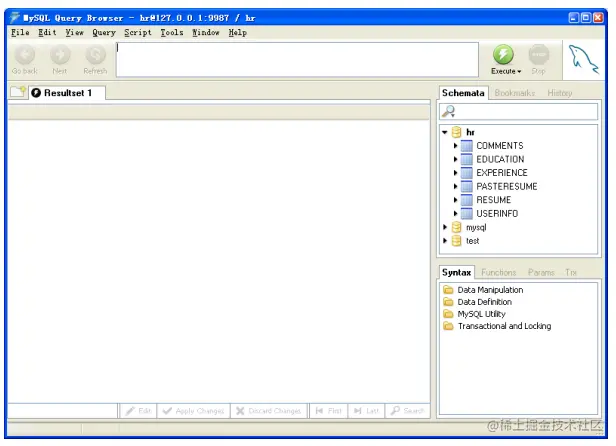The width and height of the screenshot is (616, 446).
Task: Click the magnifier icon in schemata search
Action: click(x=449, y=112)
